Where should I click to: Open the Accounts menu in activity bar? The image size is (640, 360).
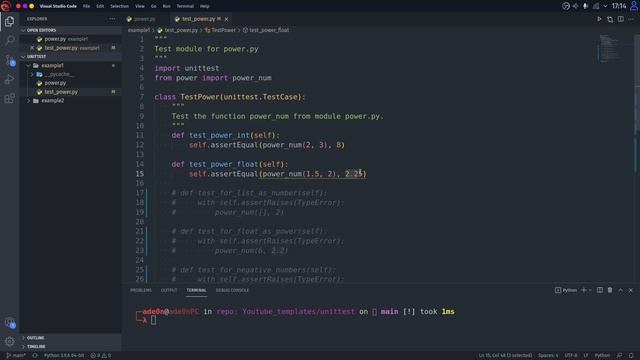pos(9,323)
